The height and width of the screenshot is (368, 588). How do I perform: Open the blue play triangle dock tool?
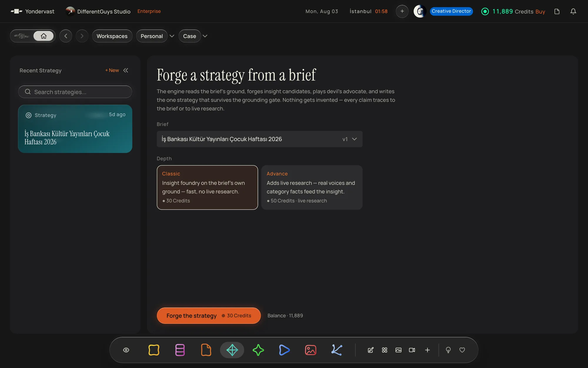(x=284, y=350)
